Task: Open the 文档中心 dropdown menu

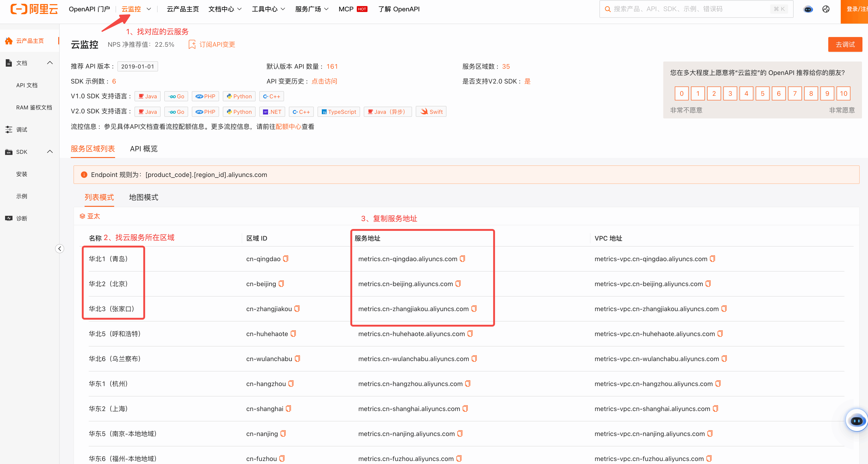Action: [225, 9]
